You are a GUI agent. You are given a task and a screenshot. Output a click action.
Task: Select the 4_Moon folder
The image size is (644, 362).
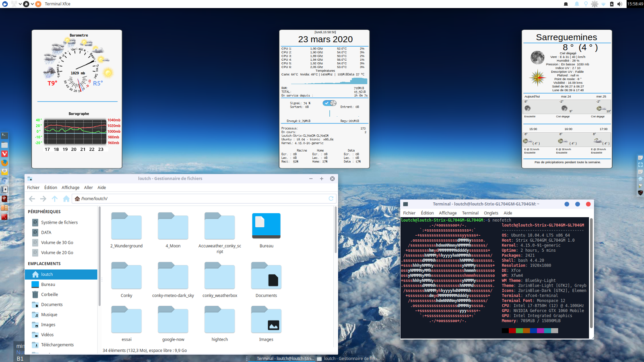point(173,230)
